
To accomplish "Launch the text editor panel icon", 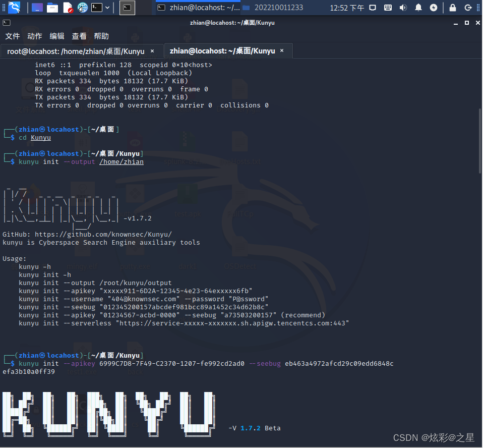I will coord(68,8).
